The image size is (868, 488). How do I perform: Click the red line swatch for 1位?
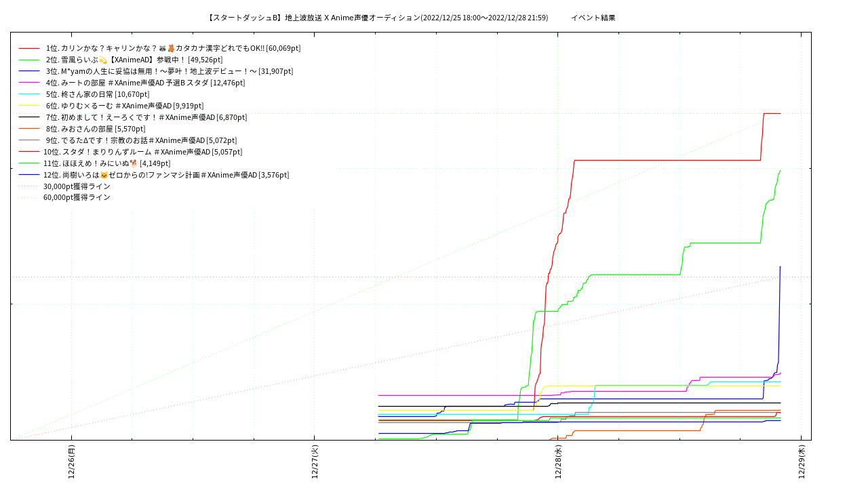[x=29, y=48]
